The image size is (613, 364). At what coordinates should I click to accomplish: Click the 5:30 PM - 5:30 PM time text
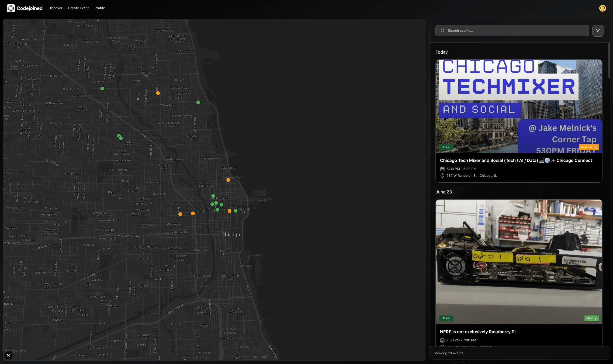[x=461, y=169]
